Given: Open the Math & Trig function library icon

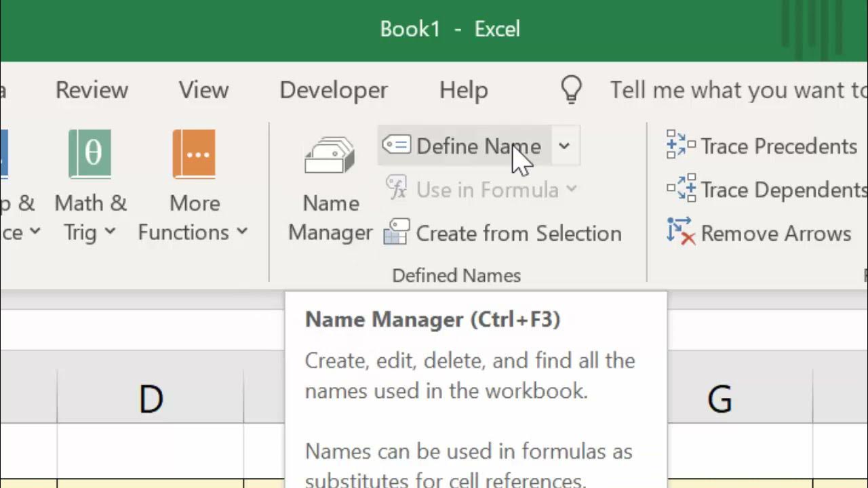Looking at the screenshot, I should 90,155.
